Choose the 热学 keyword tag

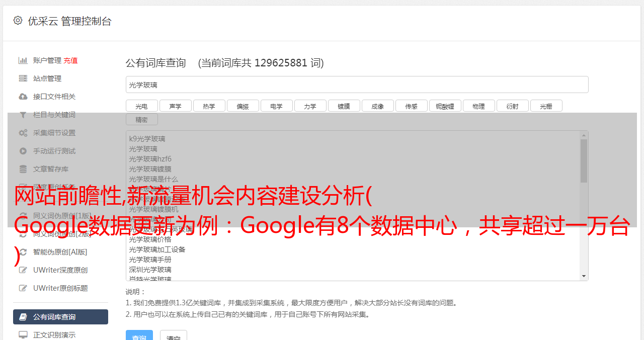[209, 106]
